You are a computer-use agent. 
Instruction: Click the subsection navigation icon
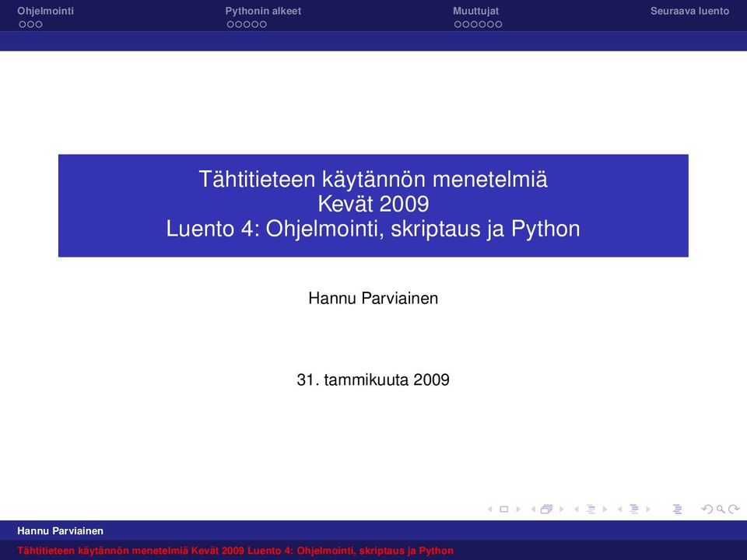[591, 509]
